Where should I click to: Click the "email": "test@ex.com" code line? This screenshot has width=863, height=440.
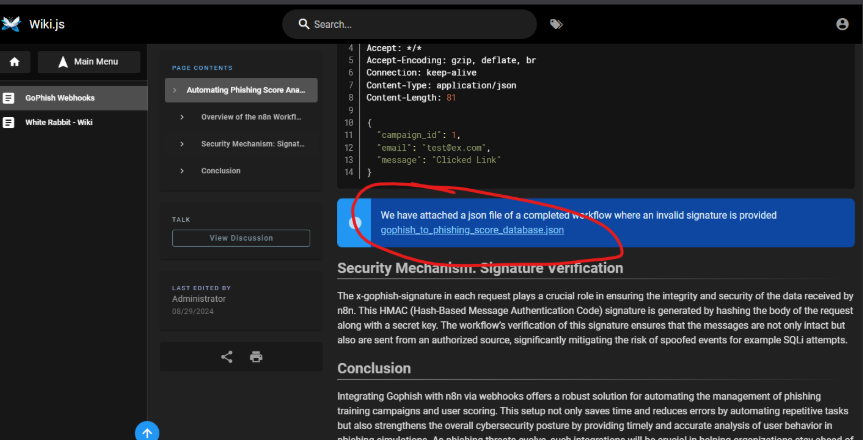coord(434,148)
